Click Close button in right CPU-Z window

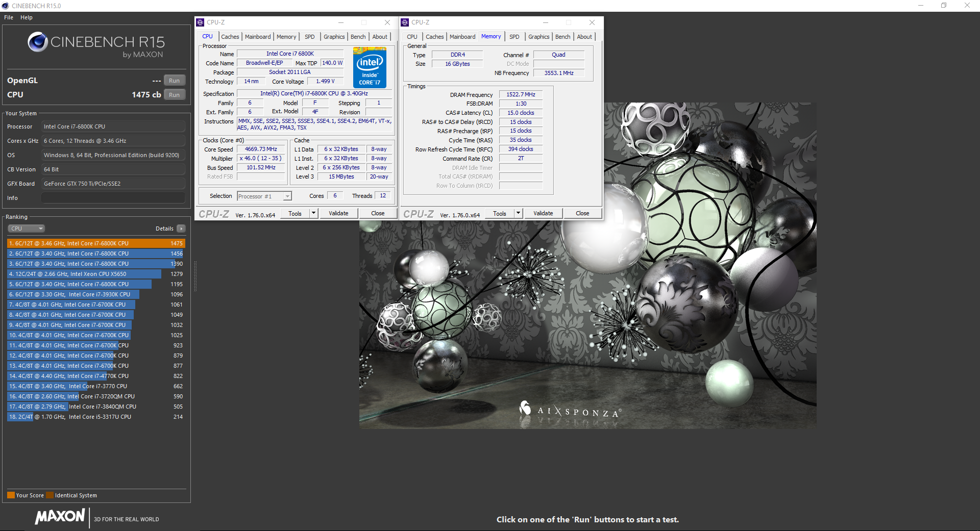point(582,213)
